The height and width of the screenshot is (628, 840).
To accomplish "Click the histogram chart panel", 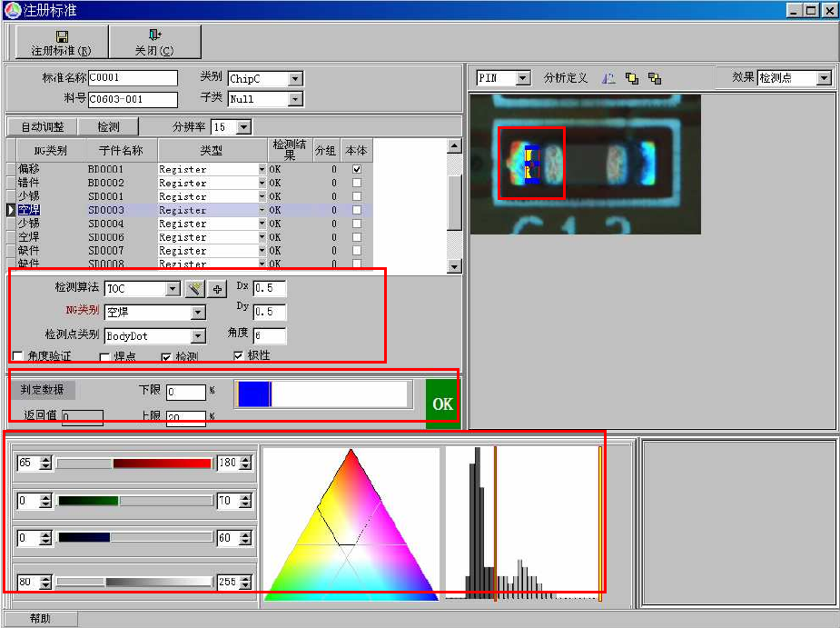I will coord(525,524).
